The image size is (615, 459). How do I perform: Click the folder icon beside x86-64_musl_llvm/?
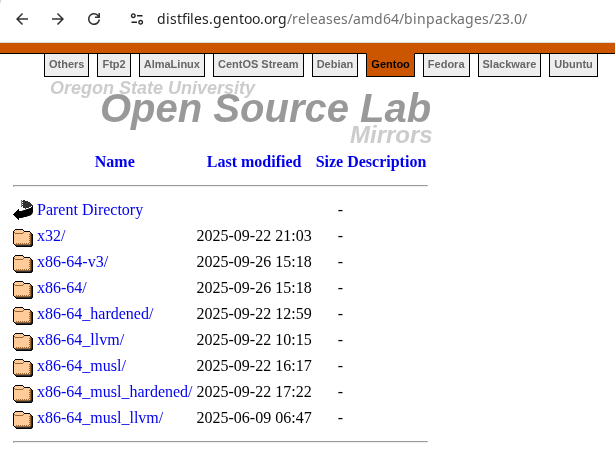(23, 419)
